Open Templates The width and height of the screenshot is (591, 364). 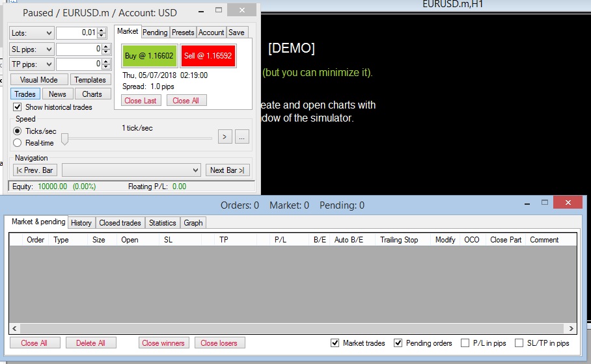tap(90, 80)
